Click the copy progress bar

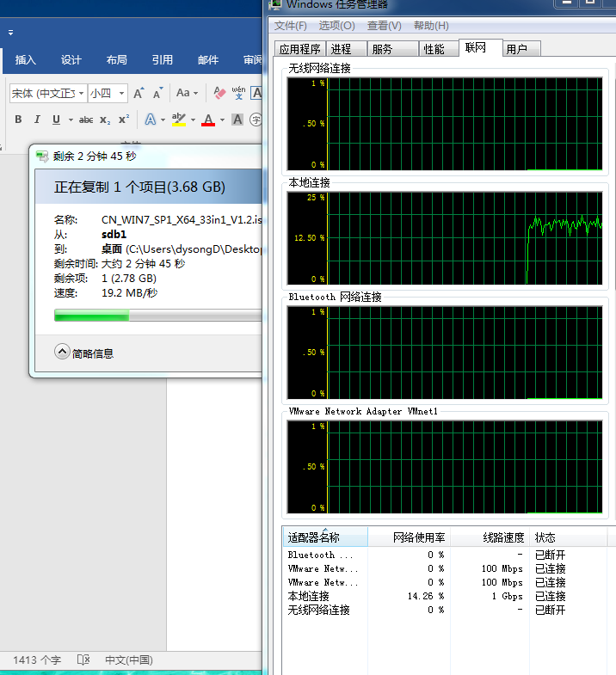click(x=157, y=315)
